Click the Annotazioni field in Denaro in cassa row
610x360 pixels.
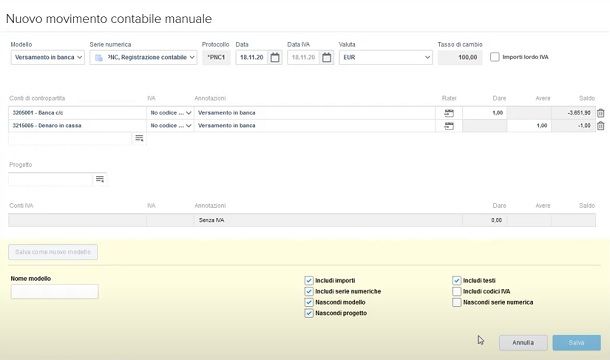point(315,126)
